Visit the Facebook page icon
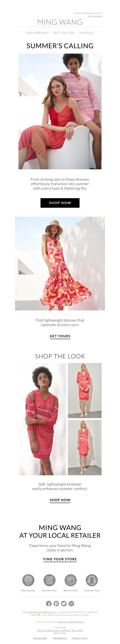Screen dimensions: 120x644 49,604
